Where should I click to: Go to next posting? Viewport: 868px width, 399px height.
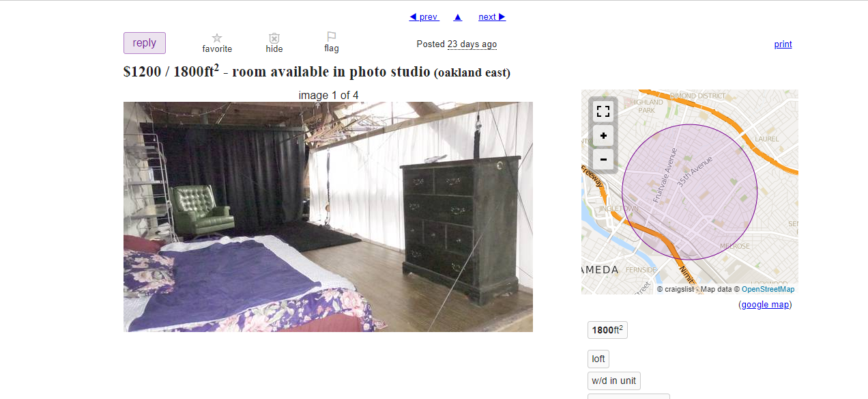[492, 17]
